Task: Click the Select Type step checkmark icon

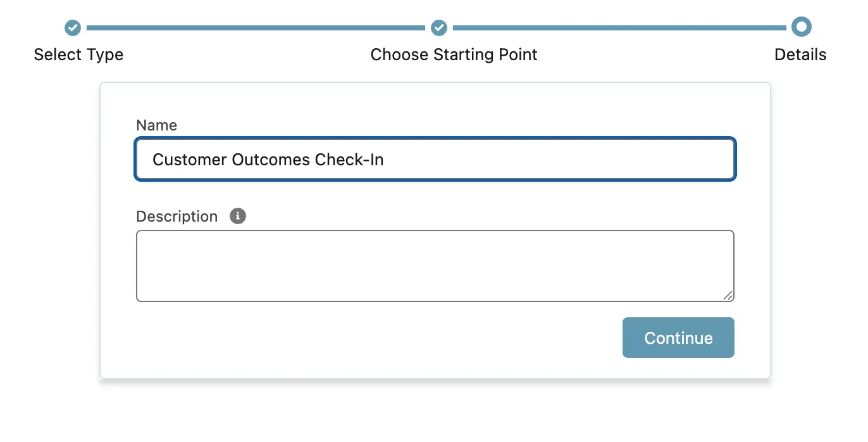Action: pos(73,28)
